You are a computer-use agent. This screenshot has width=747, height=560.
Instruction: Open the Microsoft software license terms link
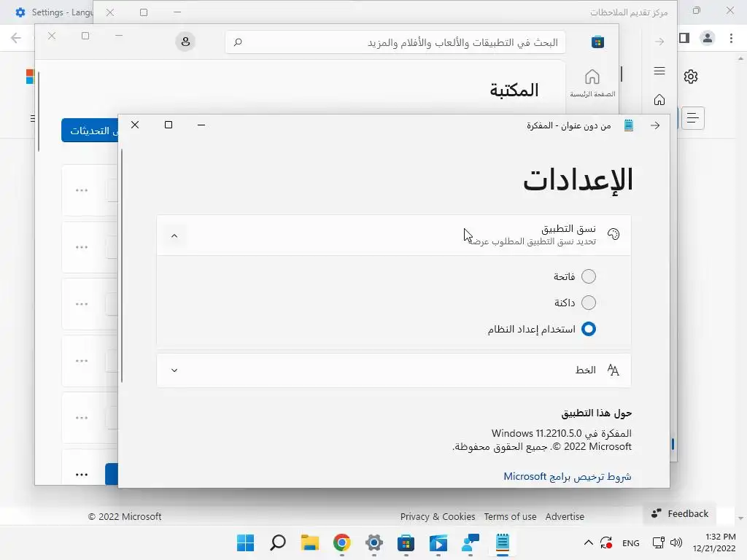pos(568,476)
